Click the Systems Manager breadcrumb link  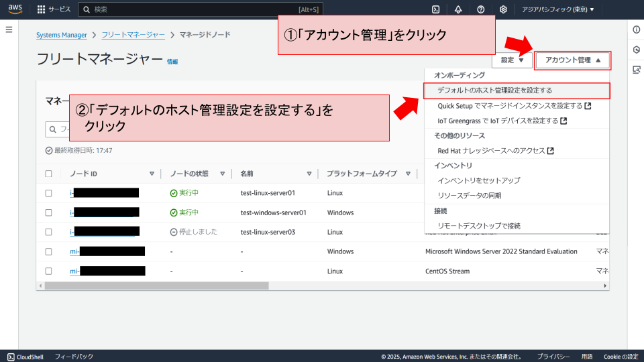62,34
